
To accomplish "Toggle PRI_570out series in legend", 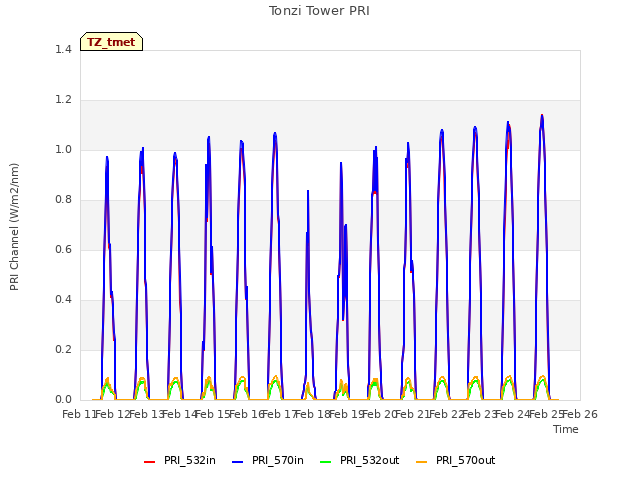I will (x=456, y=460).
